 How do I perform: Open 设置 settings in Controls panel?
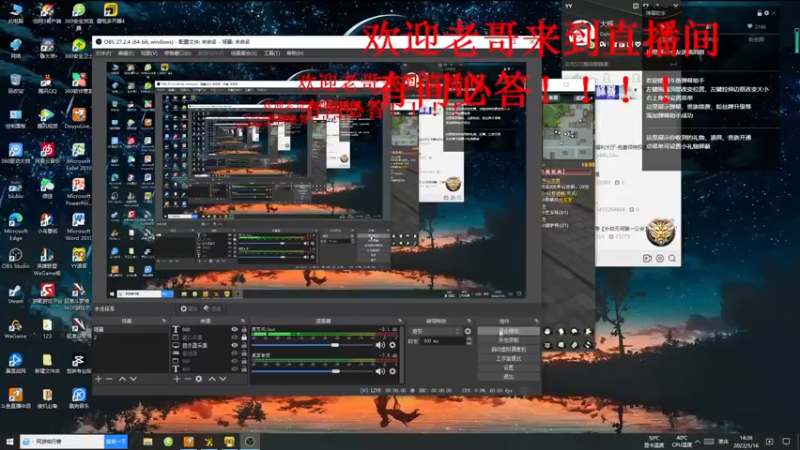(x=508, y=367)
